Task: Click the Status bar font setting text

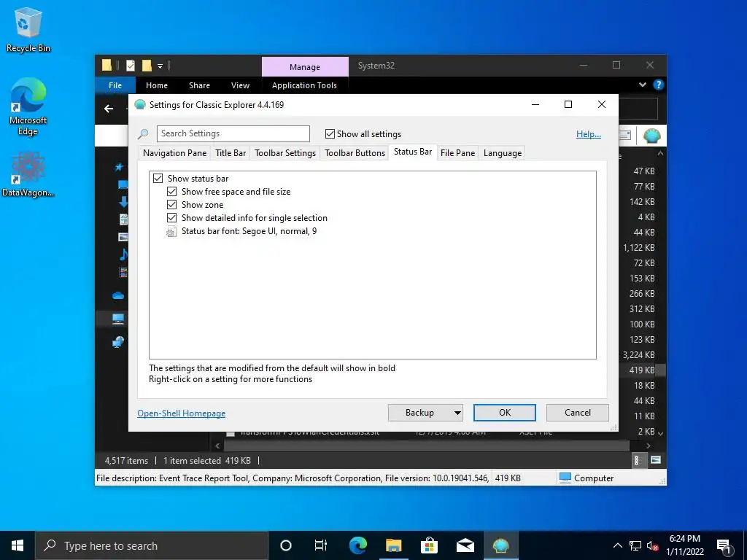Action: point(249,231)
